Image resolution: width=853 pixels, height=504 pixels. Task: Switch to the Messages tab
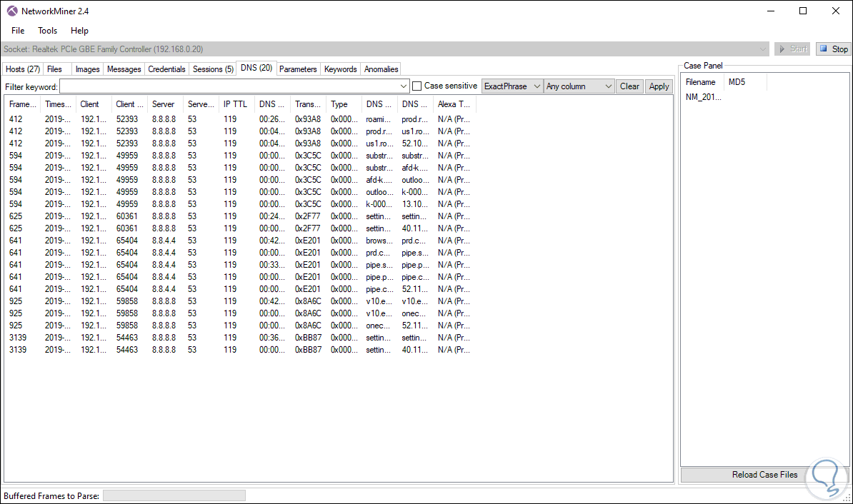point(124,69)
